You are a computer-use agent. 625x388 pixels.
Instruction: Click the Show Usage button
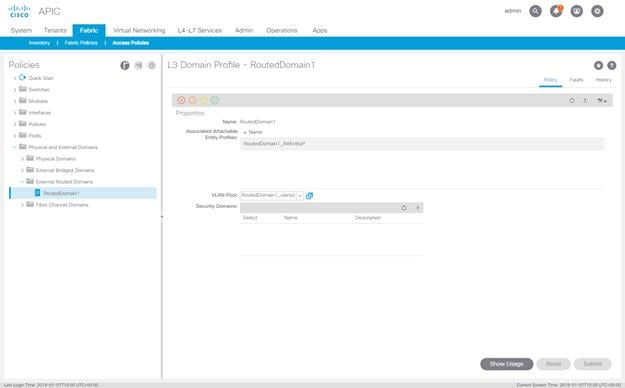pyautogui.click(x=507, y=364)
